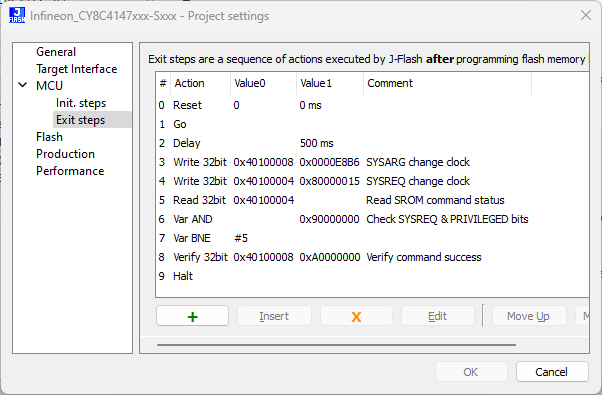The image size is (602, 395).
Task: Select step 6 Var AND action
Action: pyautogui.click(x=193, y=219)
